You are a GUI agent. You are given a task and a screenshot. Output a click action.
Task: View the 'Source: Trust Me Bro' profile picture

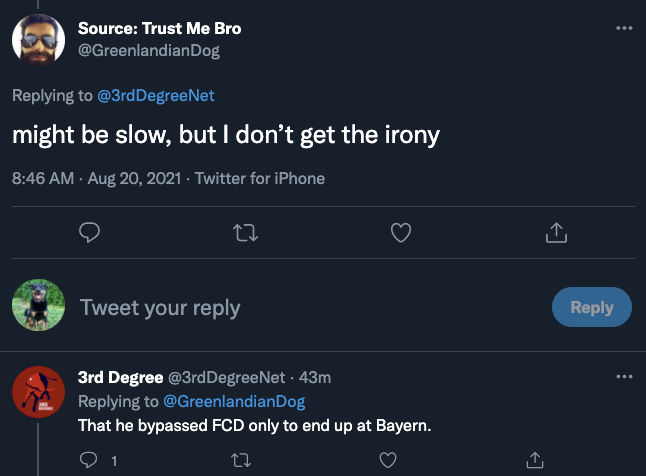click(38, 40)
